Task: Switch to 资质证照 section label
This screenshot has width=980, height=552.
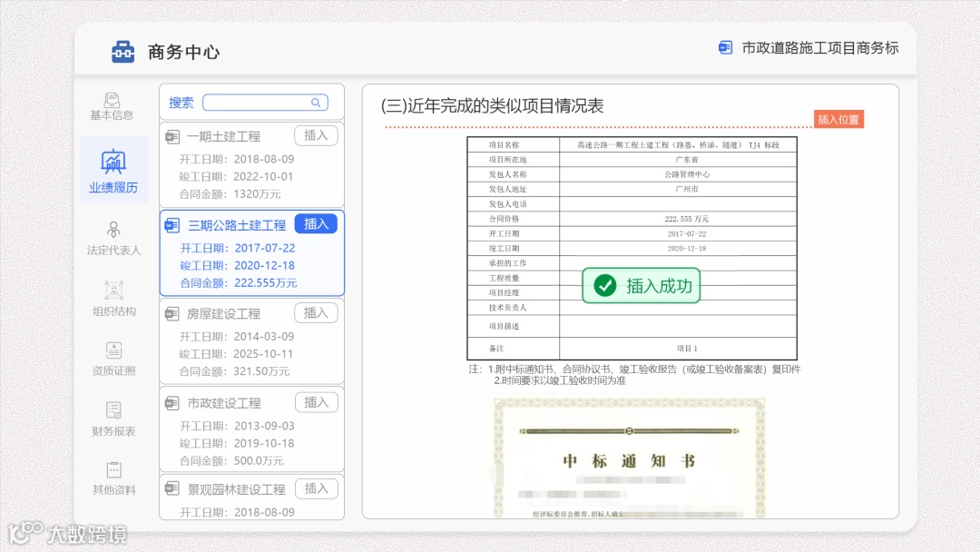Action: pyautogui.click(x=113, y=370)
